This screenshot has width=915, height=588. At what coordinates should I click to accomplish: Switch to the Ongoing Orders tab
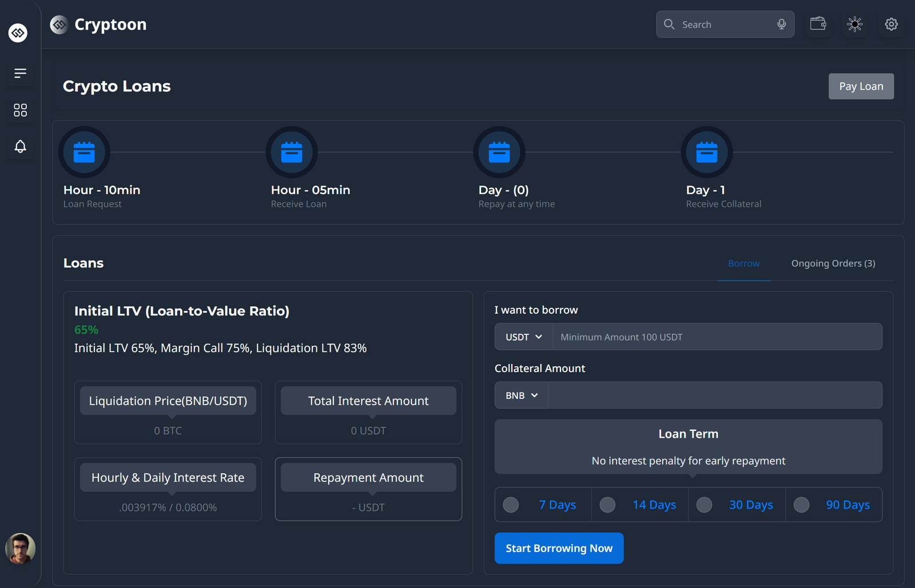click(833, 263)
